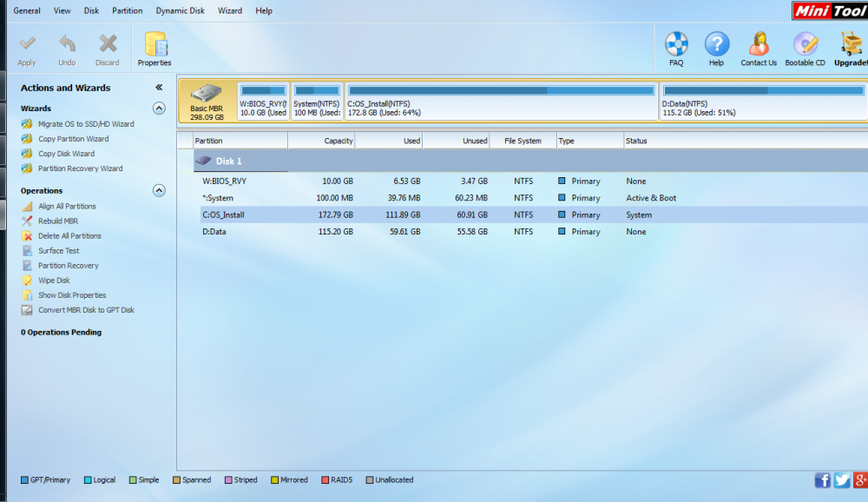The width and height of the screenshot is (868, 502).
Task: Open the Partition menu
Action: [127, 10]
